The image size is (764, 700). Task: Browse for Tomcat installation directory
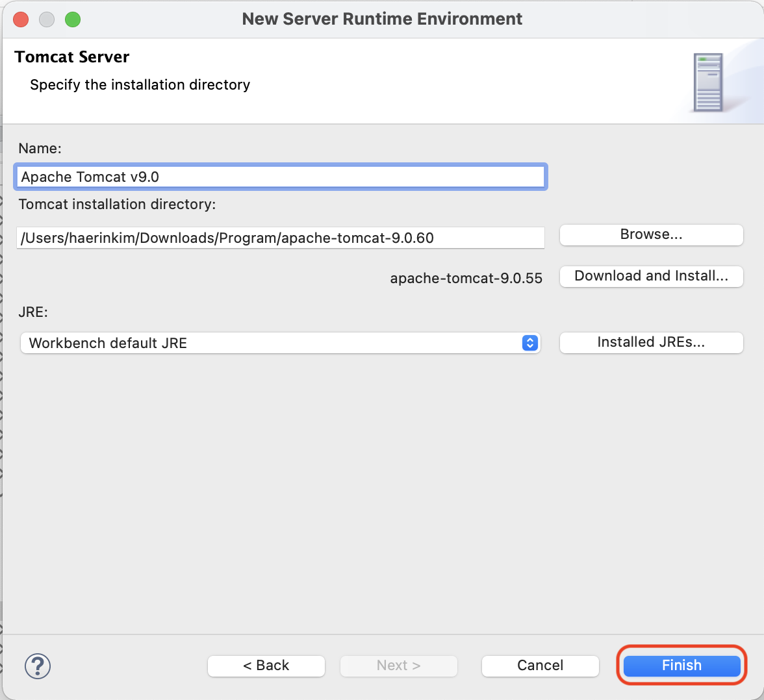click(x=652, y=235)
